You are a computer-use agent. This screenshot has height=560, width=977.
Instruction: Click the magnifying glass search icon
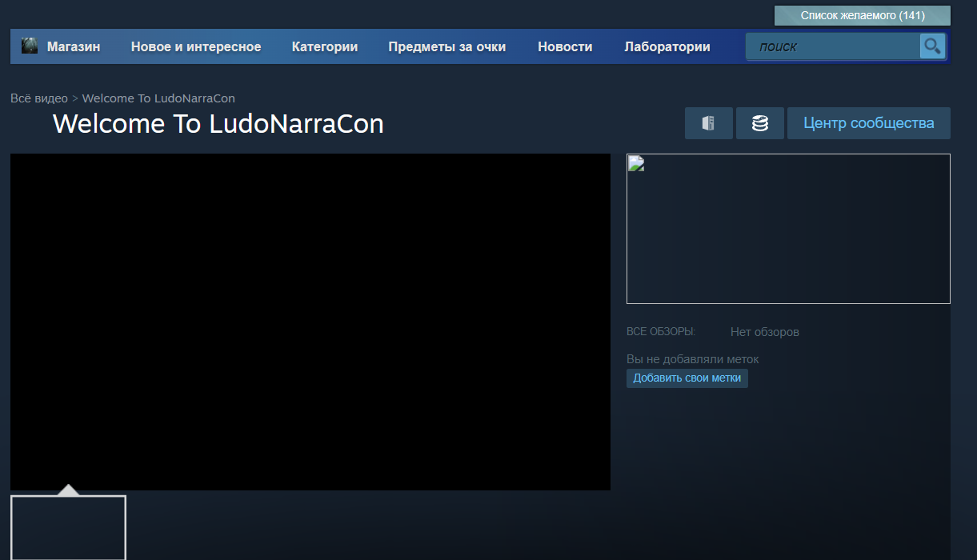[932, 46]
